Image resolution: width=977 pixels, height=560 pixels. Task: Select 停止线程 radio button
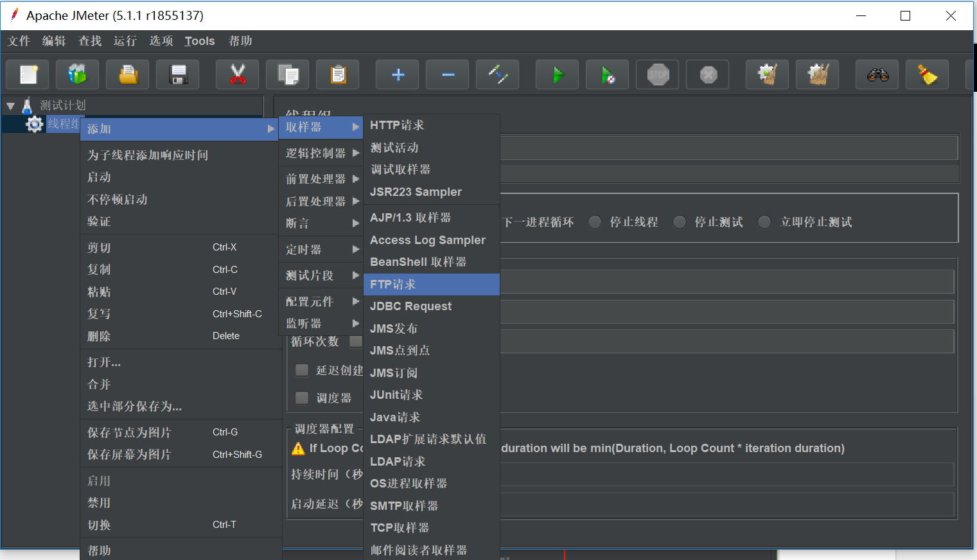pyautogui.click(x=595, y=222)
